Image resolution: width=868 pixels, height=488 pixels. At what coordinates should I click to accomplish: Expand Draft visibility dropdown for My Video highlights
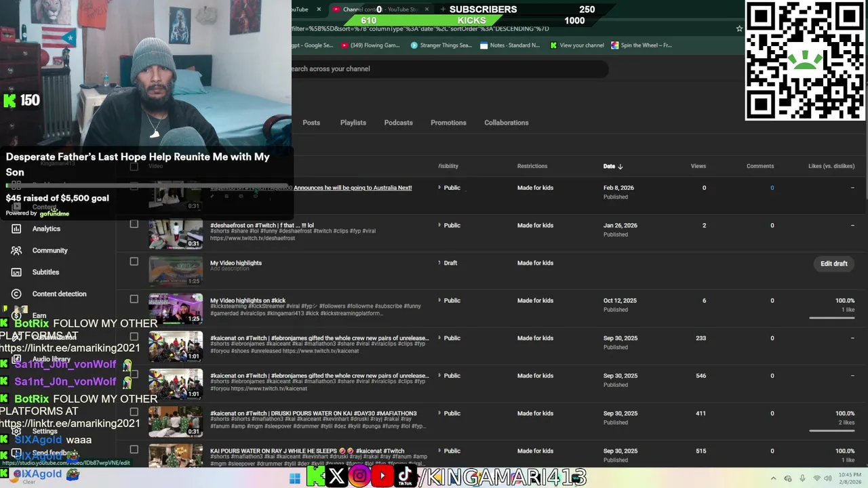point(448,263)
